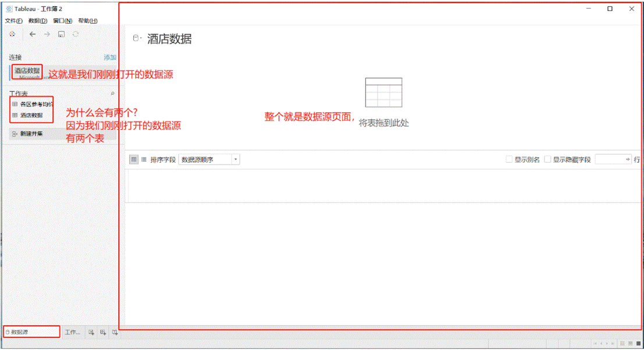Go to last sheet navigation arrow
Screen dimensions: 644x350
(613, 344)
